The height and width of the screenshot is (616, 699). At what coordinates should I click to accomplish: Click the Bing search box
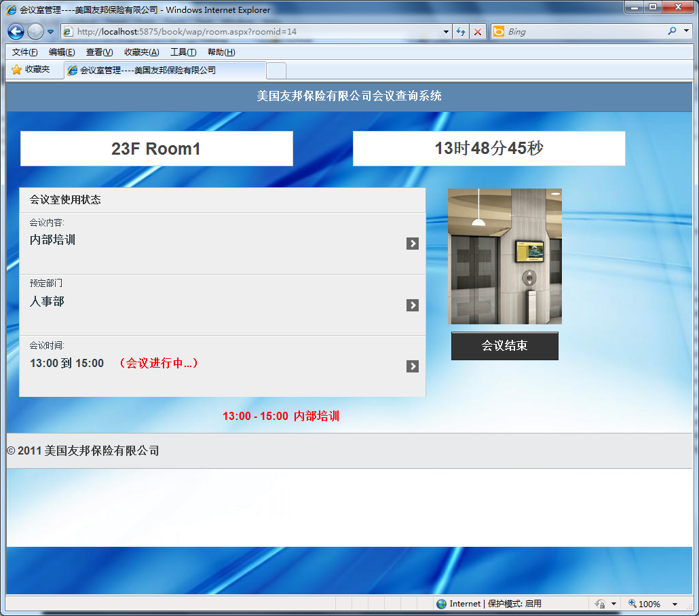click(x=584, y=32)
